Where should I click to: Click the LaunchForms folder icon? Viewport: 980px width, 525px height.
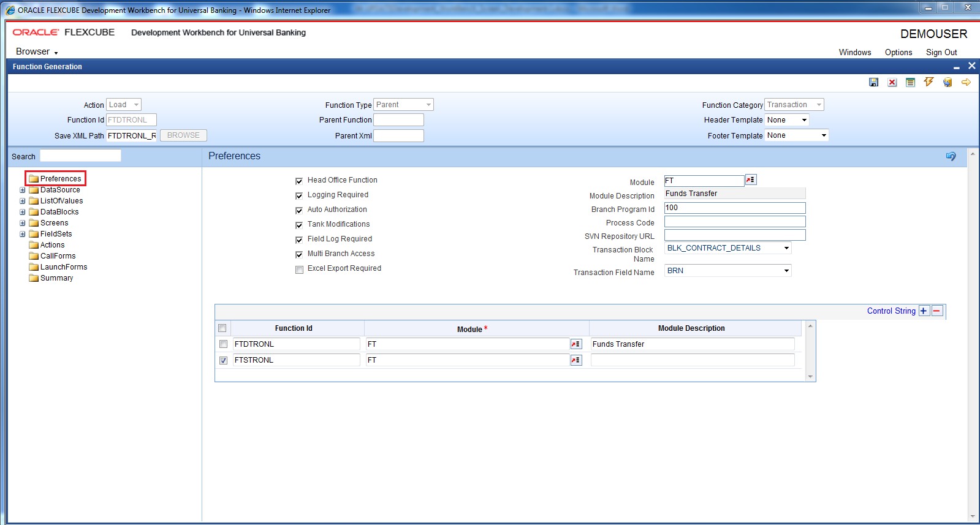[34, 267]
